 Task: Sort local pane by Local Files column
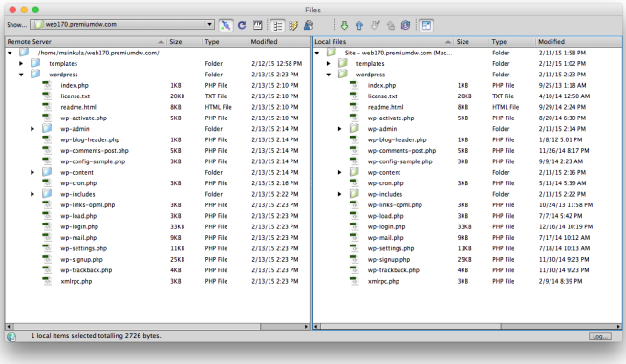(383, 41)
